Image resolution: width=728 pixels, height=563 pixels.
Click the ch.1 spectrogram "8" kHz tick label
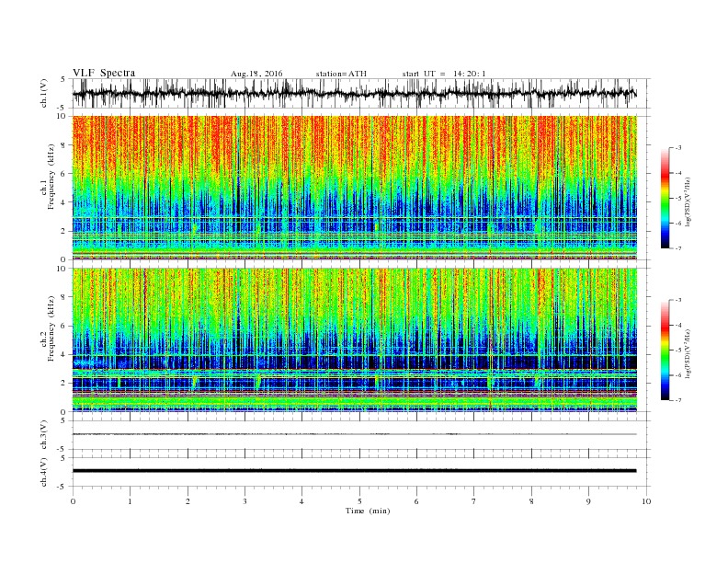tap(64, 145)
